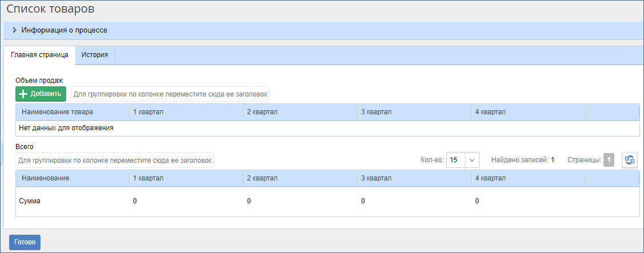
Task: Switch to the История tab
Action: (95, 55)
